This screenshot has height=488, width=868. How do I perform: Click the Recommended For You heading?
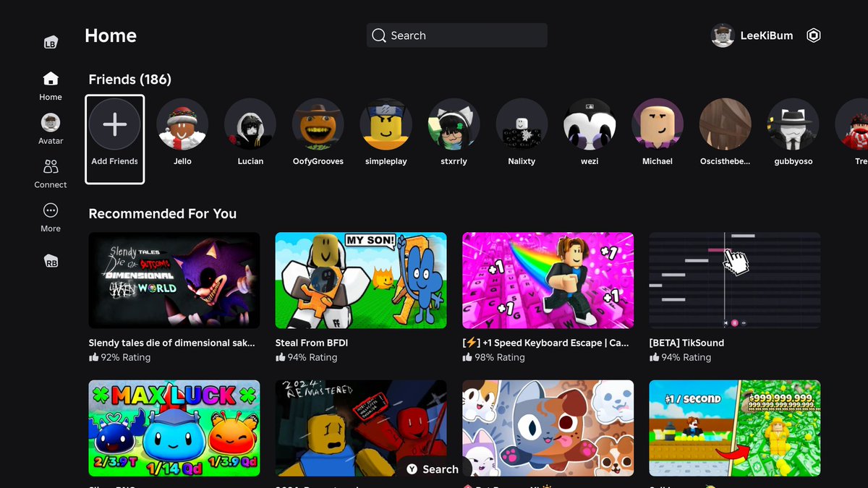coord(163,213)
